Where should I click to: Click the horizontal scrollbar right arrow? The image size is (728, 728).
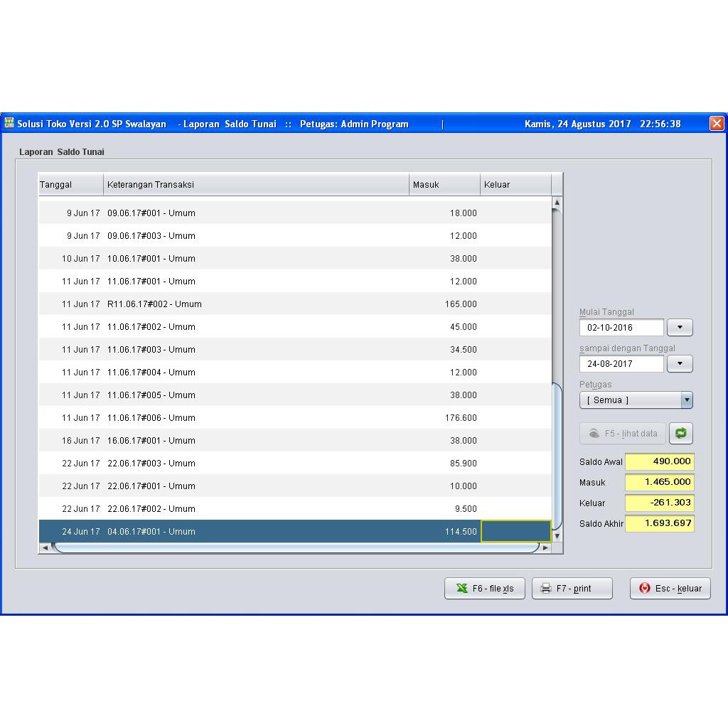click(545, 548)
